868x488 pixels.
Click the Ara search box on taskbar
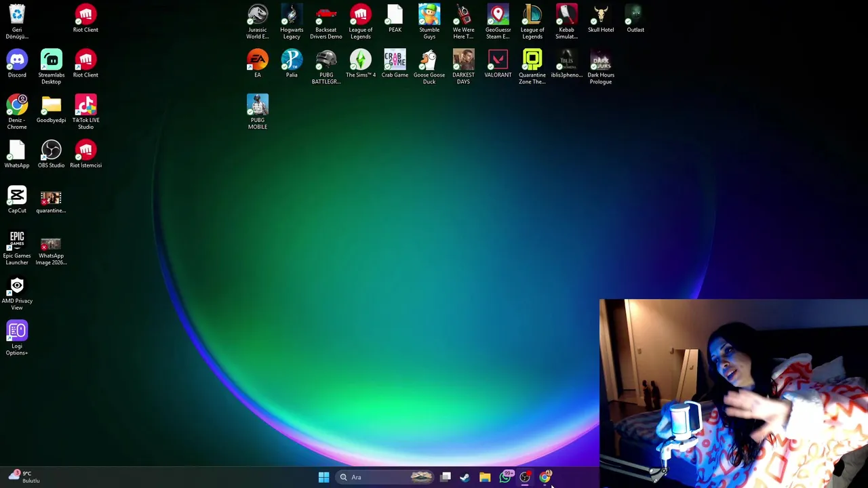tap(385, 477)
